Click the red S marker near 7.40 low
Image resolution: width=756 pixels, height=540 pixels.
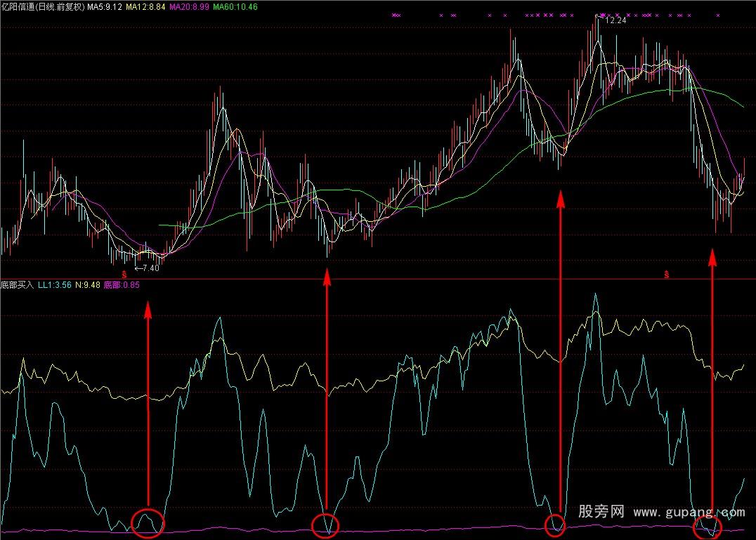click(x=124, y=274)
